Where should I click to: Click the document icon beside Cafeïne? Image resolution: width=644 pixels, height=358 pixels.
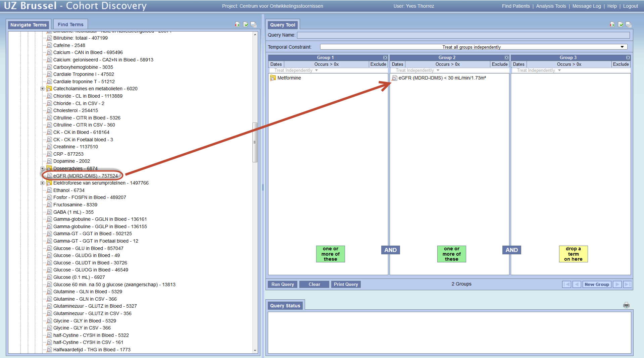pyautogui.click(x=49, y=45)
